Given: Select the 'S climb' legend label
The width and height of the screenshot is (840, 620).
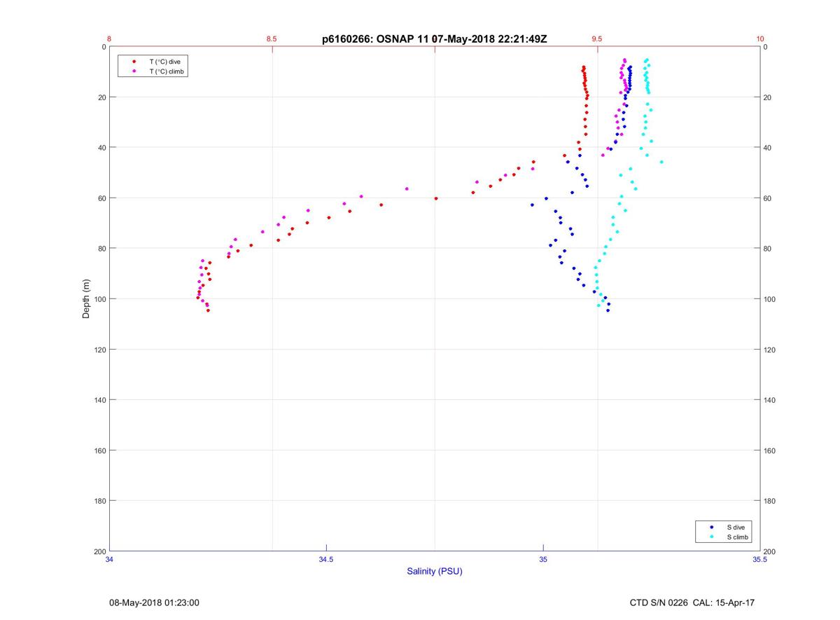Looking at the screenshot, I should pyautogui.click(x=738, y=537).
